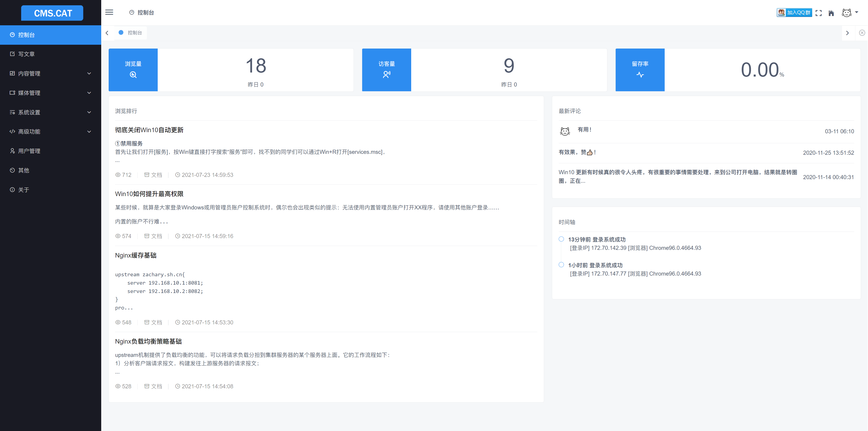The width and height of the screenshot is (868, 431).
Task: Toggle the hamburger sidebar collapse icon
Action: 109,12
